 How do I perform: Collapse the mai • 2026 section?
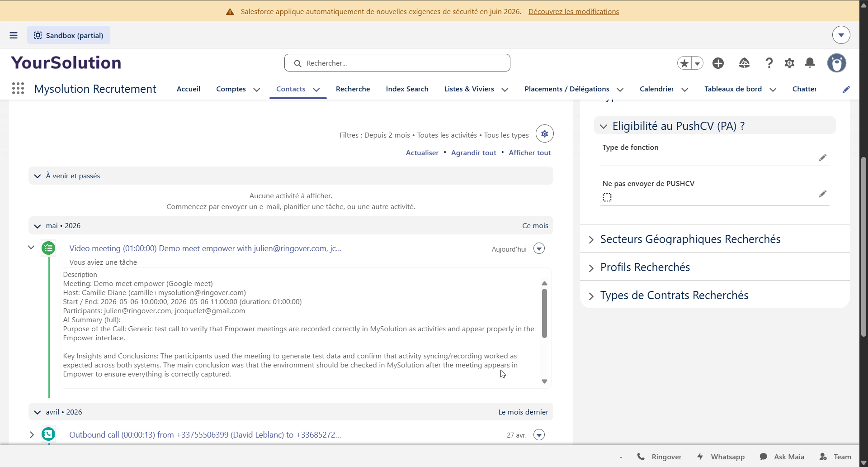tap(38, 226)
